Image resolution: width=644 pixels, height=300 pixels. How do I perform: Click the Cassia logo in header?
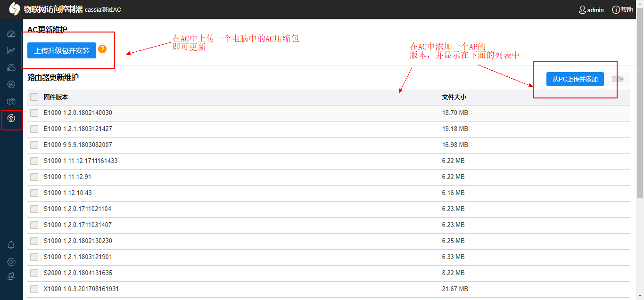(15, 9)
